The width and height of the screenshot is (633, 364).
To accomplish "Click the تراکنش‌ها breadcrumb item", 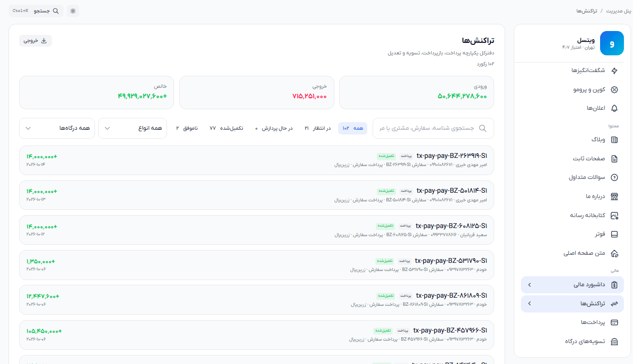I will point(587,10).
